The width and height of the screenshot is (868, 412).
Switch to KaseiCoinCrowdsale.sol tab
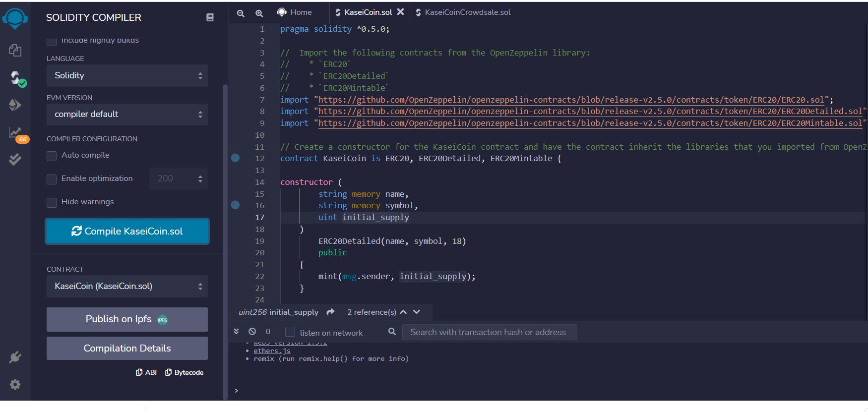[463, 12]
